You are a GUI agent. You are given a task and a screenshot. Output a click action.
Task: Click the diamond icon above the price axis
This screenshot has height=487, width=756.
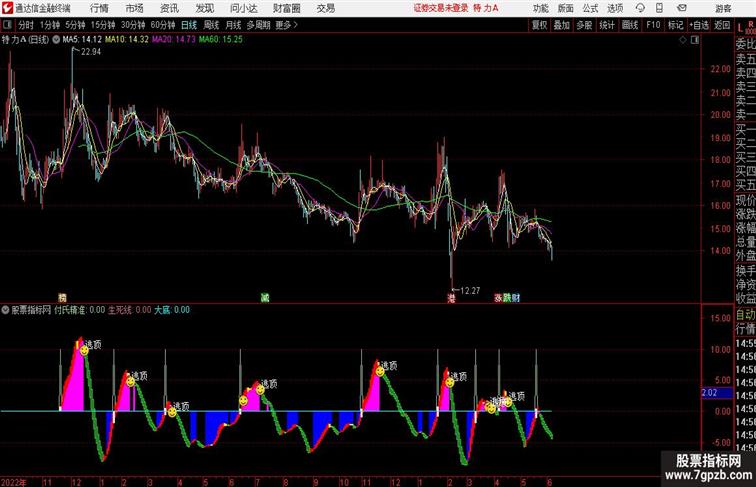point(683,40)
